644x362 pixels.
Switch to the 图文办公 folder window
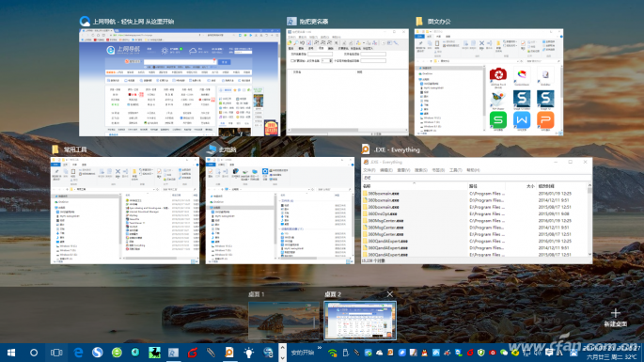click(x=489, y=82)
